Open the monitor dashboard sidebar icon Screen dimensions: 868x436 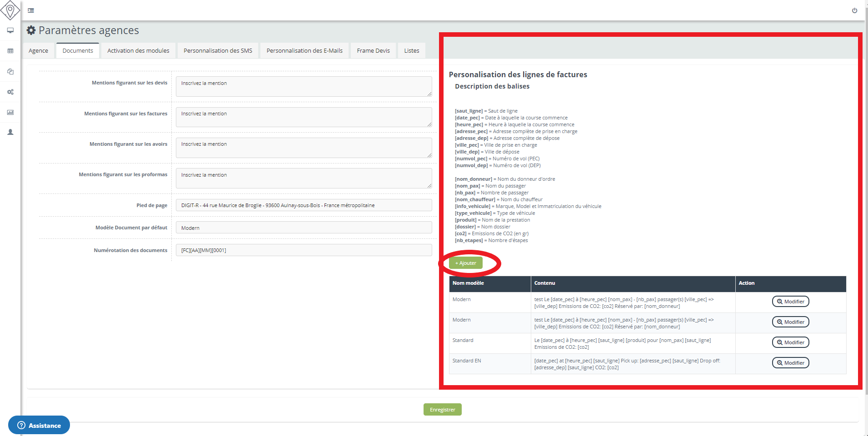click(x=10, y=30)
